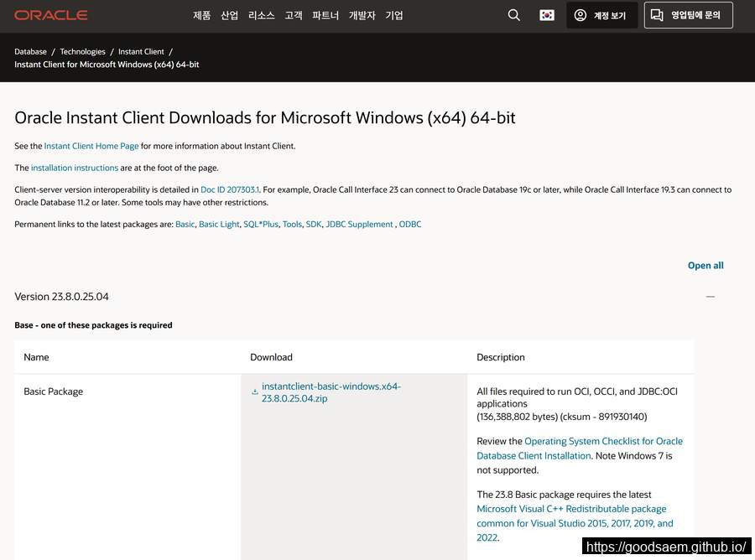Click the Download column header
This screenshot has width=755, height=560.
pos(271,357)
